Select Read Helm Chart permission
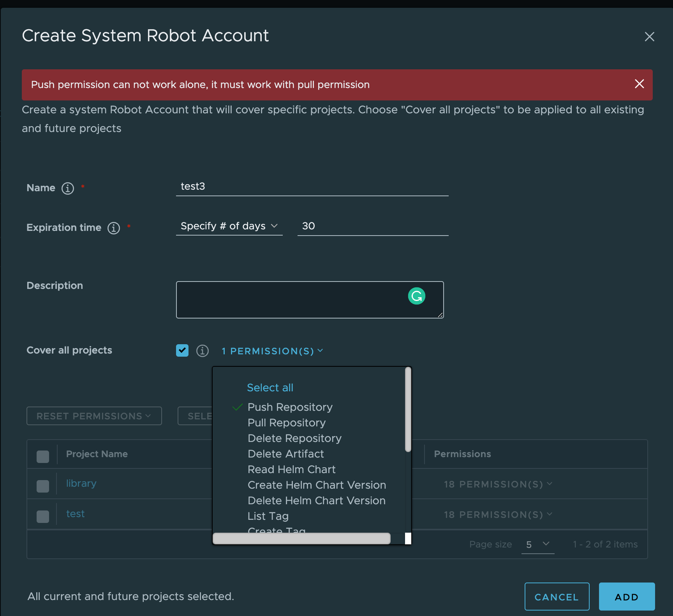Viewport: 673px width, 616px height. pos(292,470)
